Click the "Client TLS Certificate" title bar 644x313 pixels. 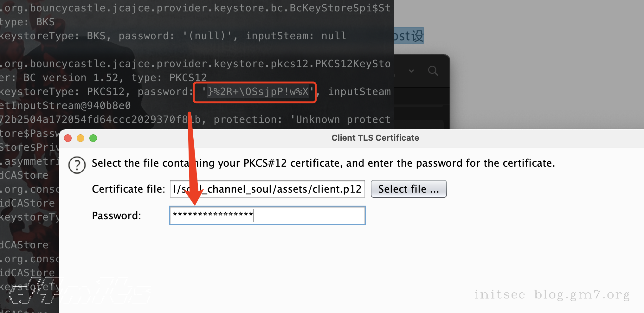(375, 138)
